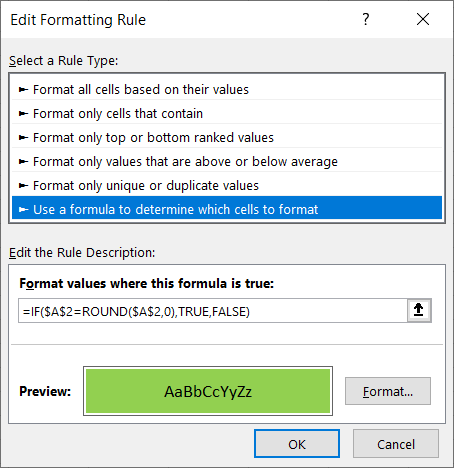The height and width of the screenshot is (468, 454).
Task: Confirm the rule with OK
Action: (x=297, y=444)
